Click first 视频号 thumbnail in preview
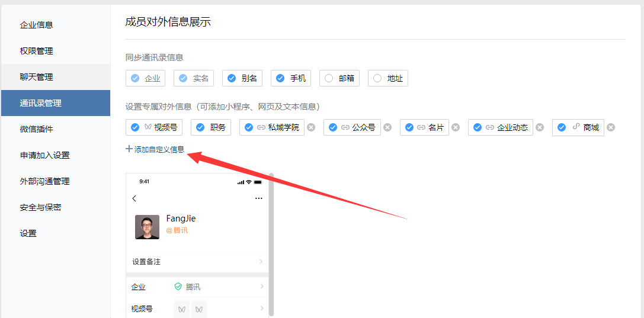This screenshot has height=318, width=644. [182, 309]
